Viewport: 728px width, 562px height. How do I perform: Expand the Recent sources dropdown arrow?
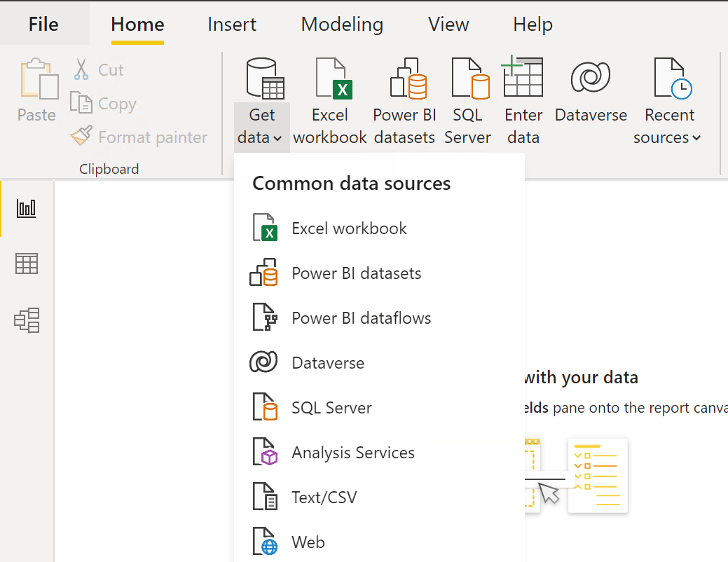tap(696, 138)
